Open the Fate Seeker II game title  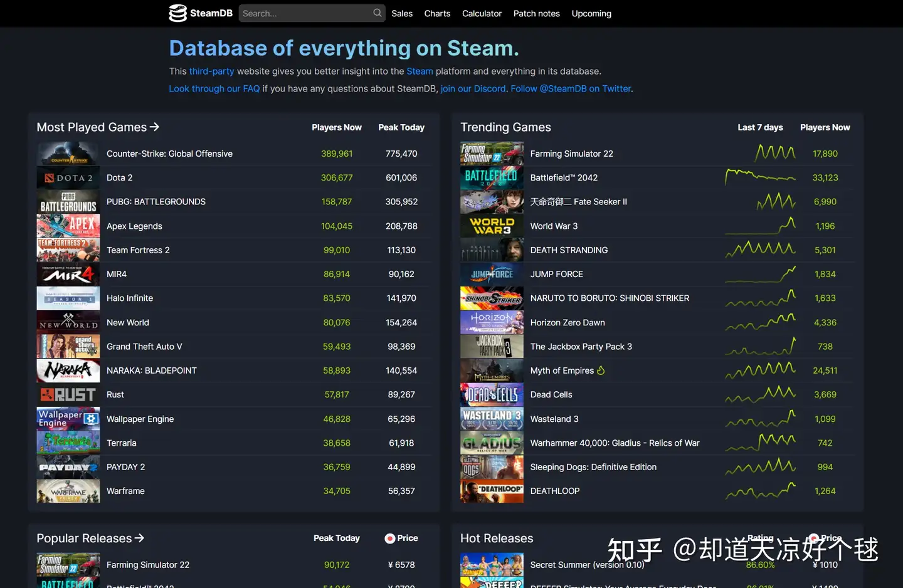click(x=578, y=202)
